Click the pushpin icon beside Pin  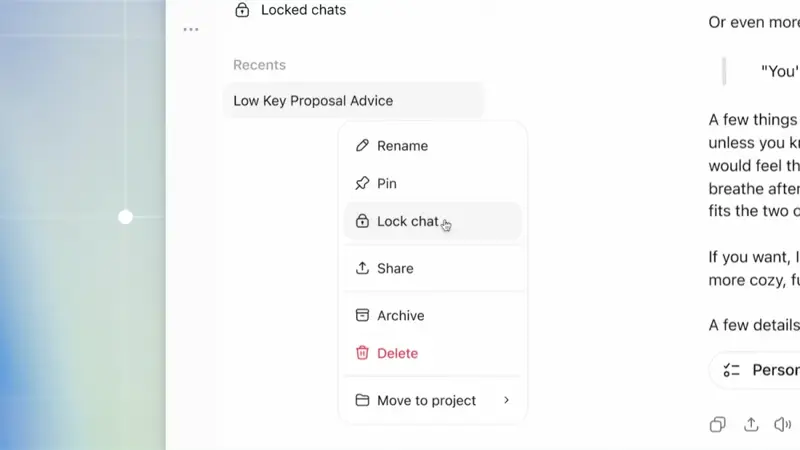click(x=362, y=183)
